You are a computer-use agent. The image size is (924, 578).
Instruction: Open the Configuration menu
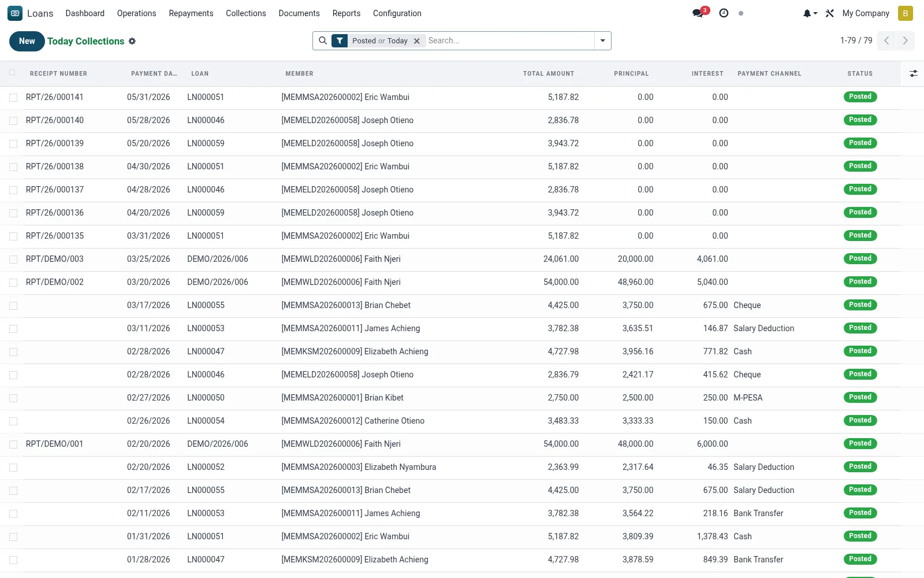point(397,13)
